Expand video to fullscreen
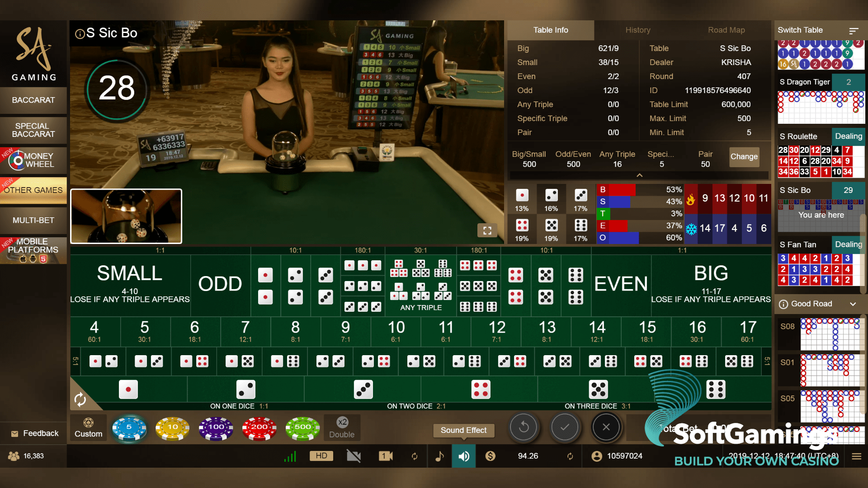Screen dimensions: 868x488 pos(487,231)
